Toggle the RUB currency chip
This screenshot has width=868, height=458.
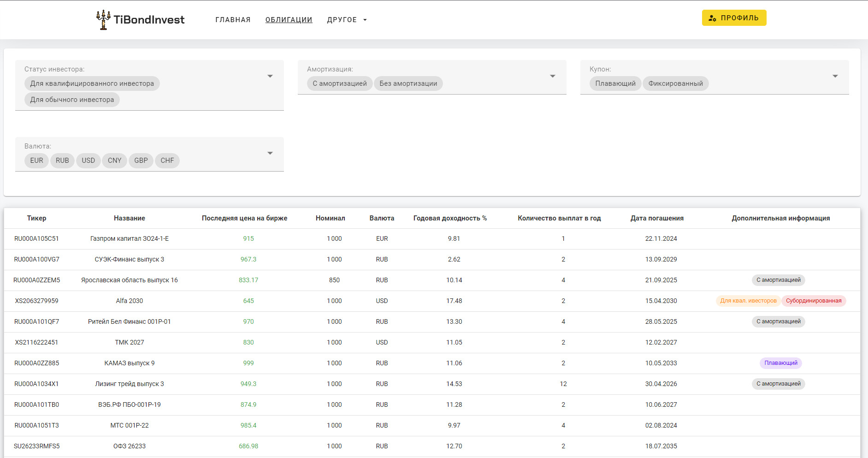click(x=62, y=161)
